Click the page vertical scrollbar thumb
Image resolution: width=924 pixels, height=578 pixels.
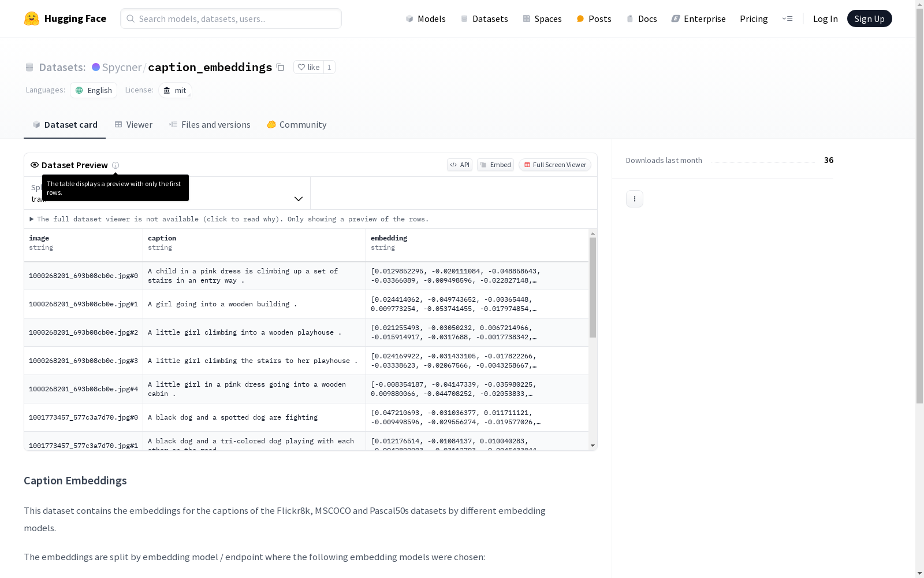tap(919, 205)
